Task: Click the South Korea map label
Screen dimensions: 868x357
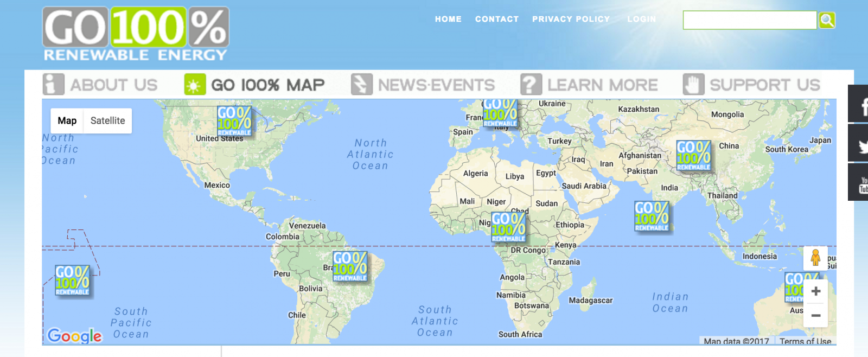Action: point(787,149)
